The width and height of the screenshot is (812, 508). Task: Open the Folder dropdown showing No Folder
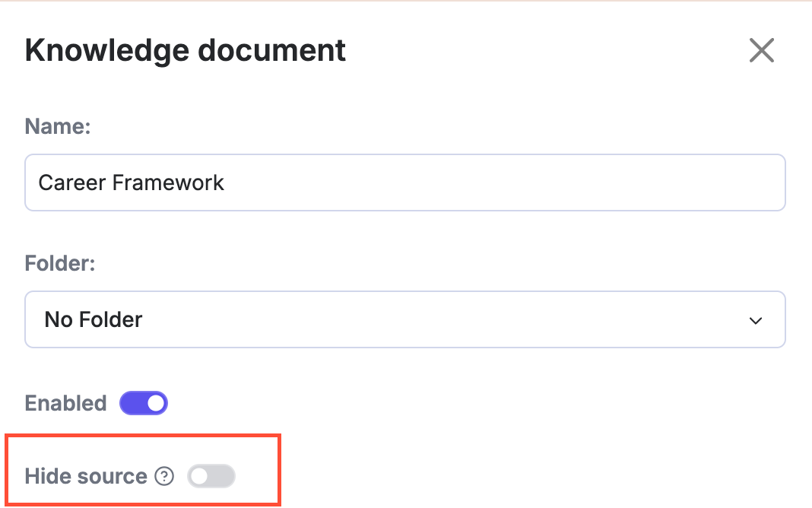(x=405, y=319)
